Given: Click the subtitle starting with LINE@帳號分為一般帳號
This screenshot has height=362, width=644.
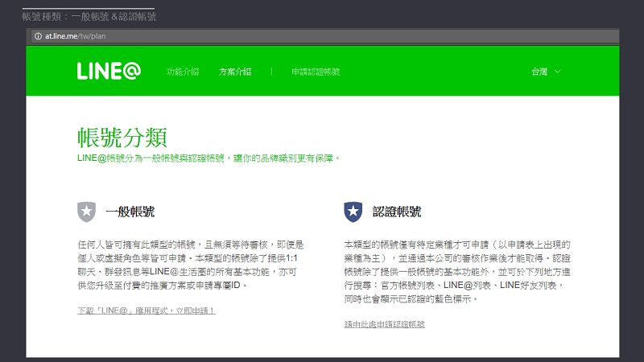Looking at the screenshot, I should click(208, 158).
